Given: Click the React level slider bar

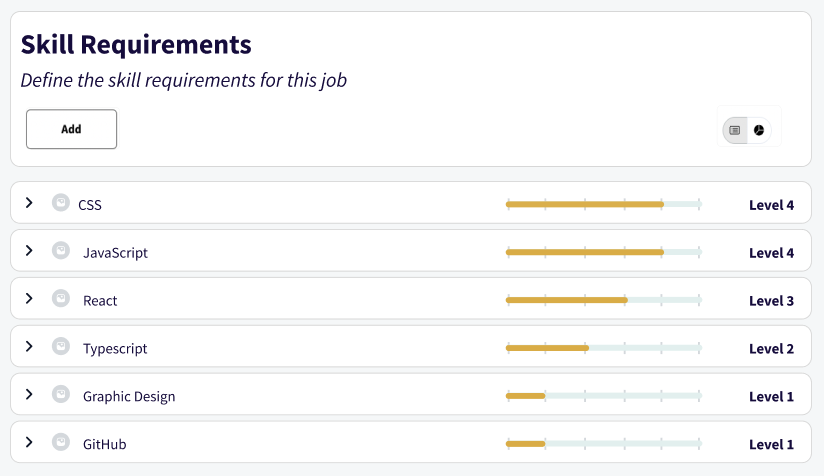Looking at the screenshot, I should [x=603, y=300].
